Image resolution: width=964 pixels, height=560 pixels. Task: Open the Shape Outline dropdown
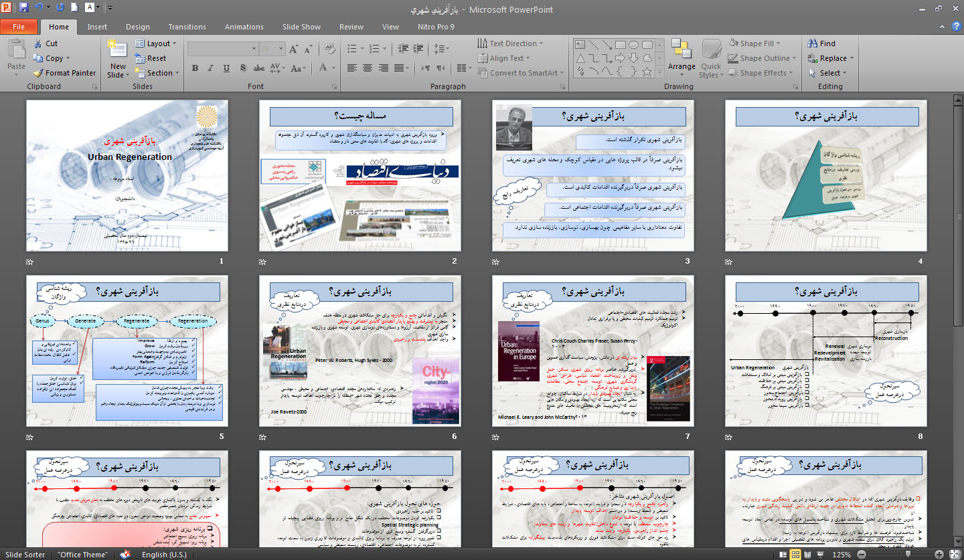pos(761,58)
